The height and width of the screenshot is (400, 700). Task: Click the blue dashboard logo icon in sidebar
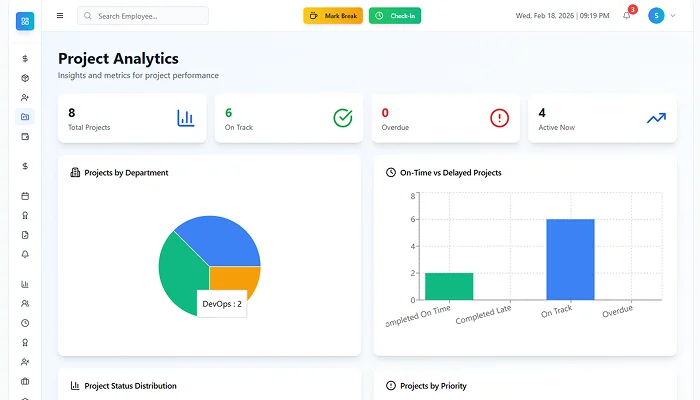pos(25,20)
